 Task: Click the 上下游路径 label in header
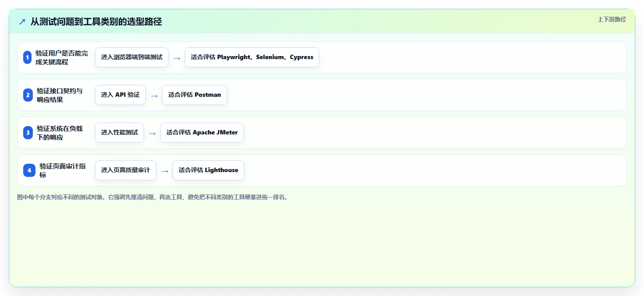click(612, 19)
